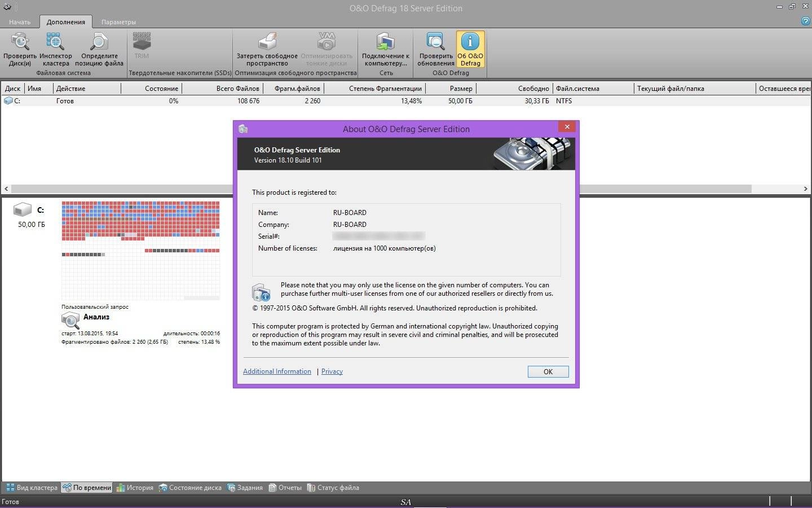Open the Отчеты bottom tab

point(285,488)
